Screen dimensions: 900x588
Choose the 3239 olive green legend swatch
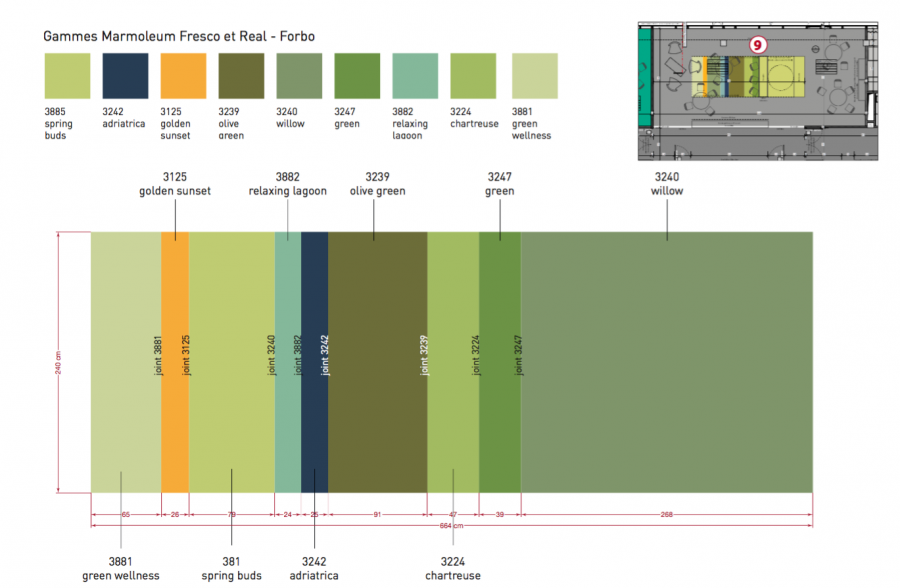241,76
